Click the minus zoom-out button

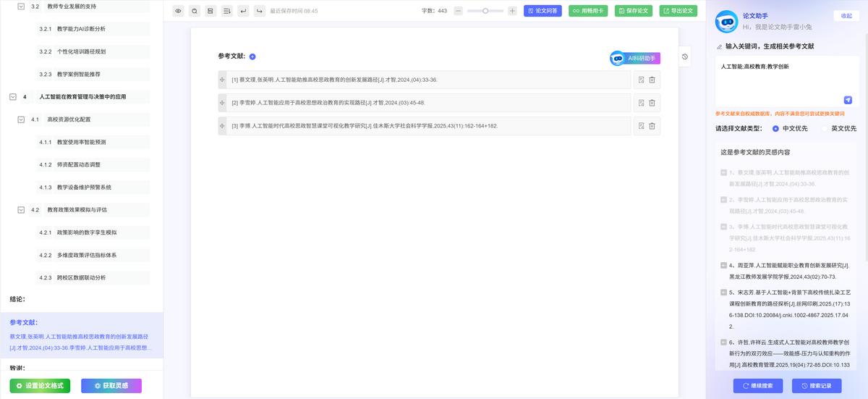click(458, 11)
